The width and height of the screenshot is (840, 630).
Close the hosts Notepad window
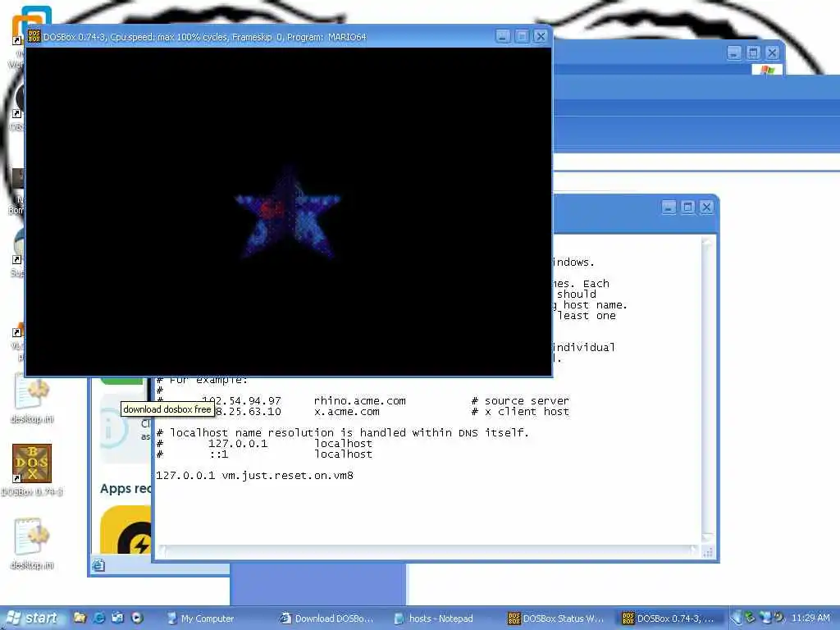(x=706, y=208)
